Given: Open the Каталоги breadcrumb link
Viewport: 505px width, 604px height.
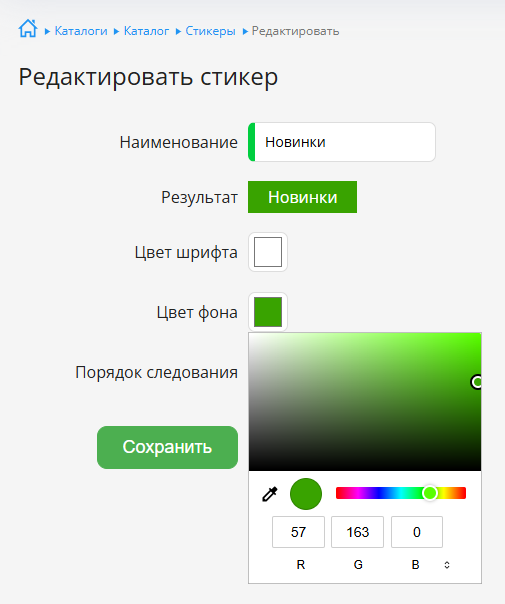Looking at the screenshot, I should click(81, 31).
